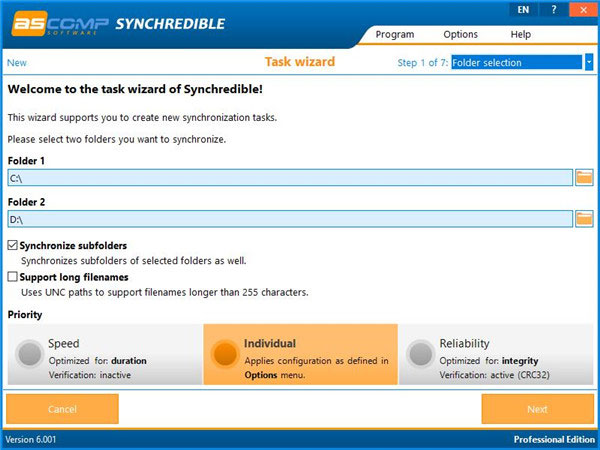Uncheck Synchronize subfolders checkbox
The image size is (600, 450).
[x=13, y=245]
